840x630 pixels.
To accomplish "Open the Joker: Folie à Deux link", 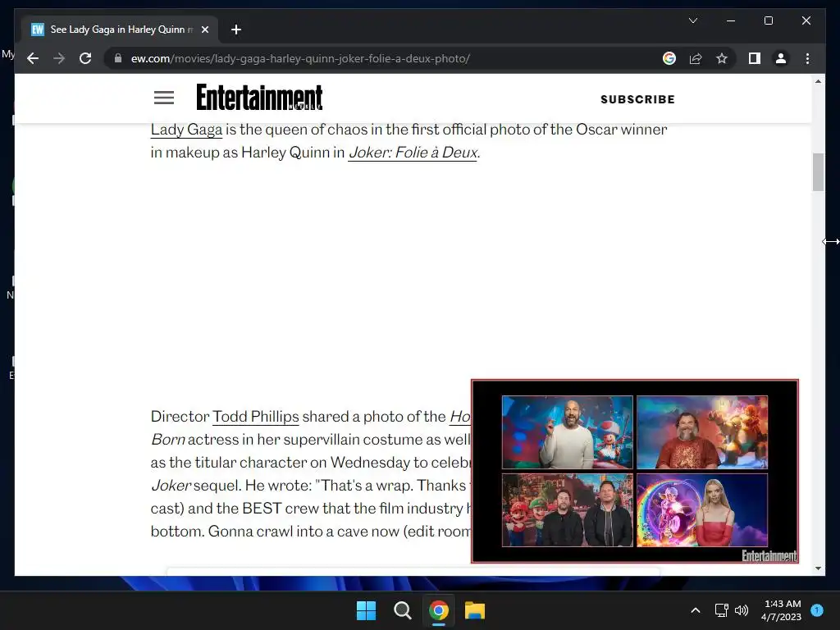I will click(413, 153).
